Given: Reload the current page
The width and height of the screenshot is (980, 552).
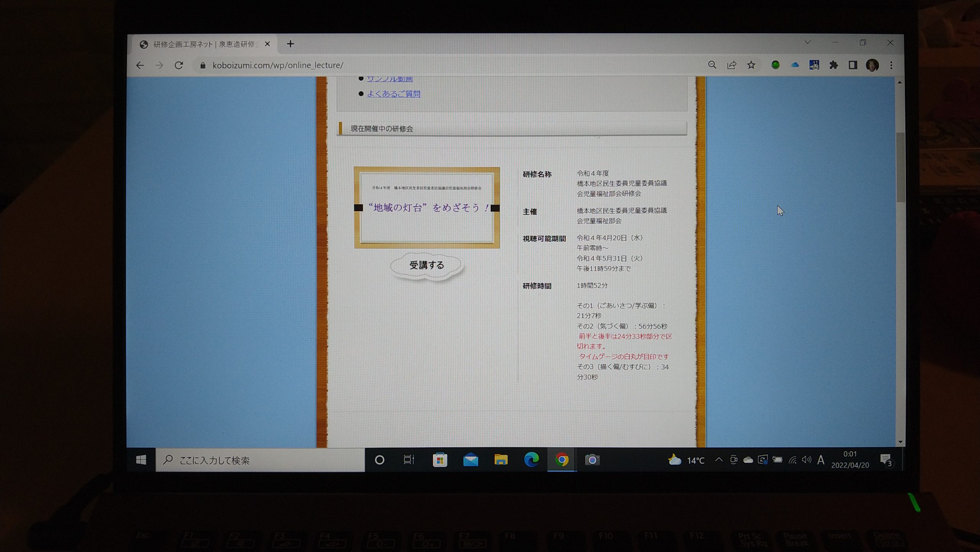Looking at the screenshot, I should point(179,65).
